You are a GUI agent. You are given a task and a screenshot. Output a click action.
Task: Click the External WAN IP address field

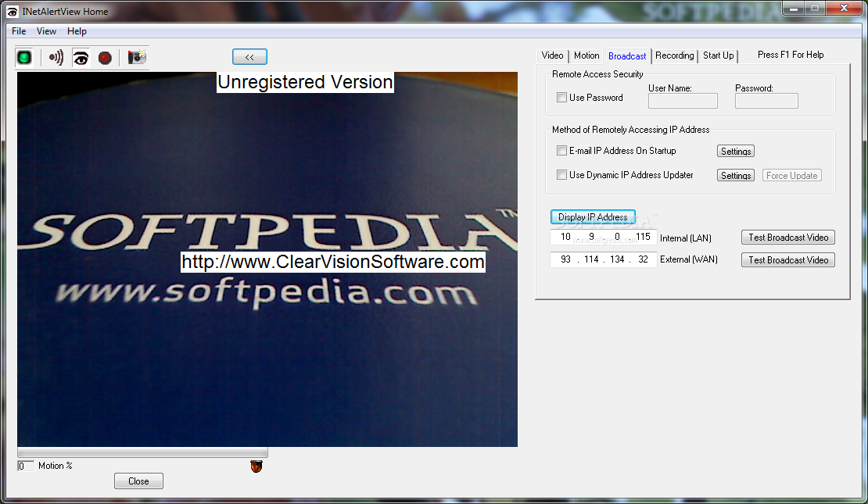pos(604,259)
